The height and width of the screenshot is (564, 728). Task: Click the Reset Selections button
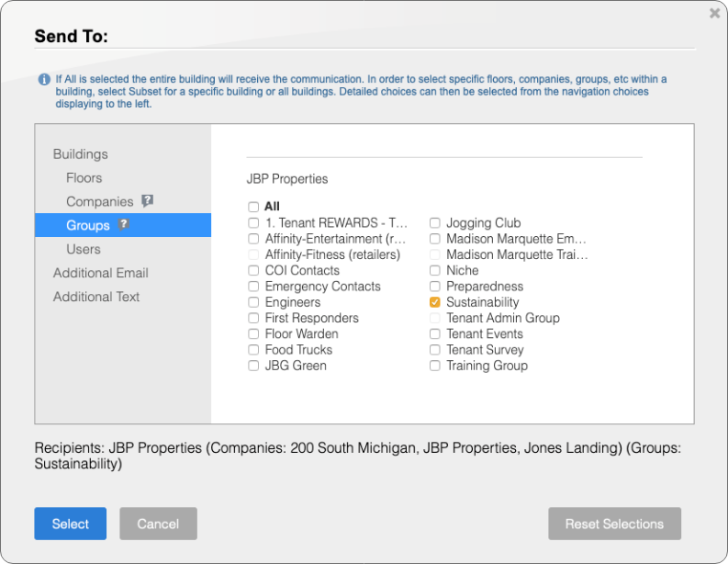(x=614, y=524)
